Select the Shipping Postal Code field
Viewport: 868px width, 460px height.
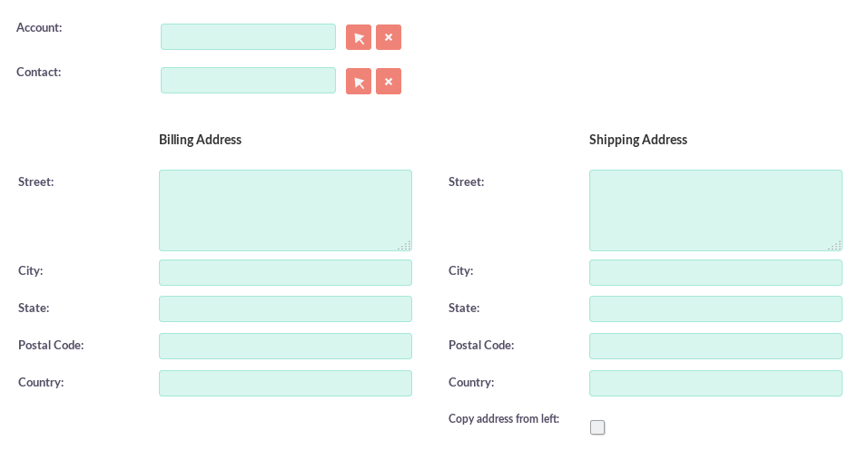click(x=715, y=347)
